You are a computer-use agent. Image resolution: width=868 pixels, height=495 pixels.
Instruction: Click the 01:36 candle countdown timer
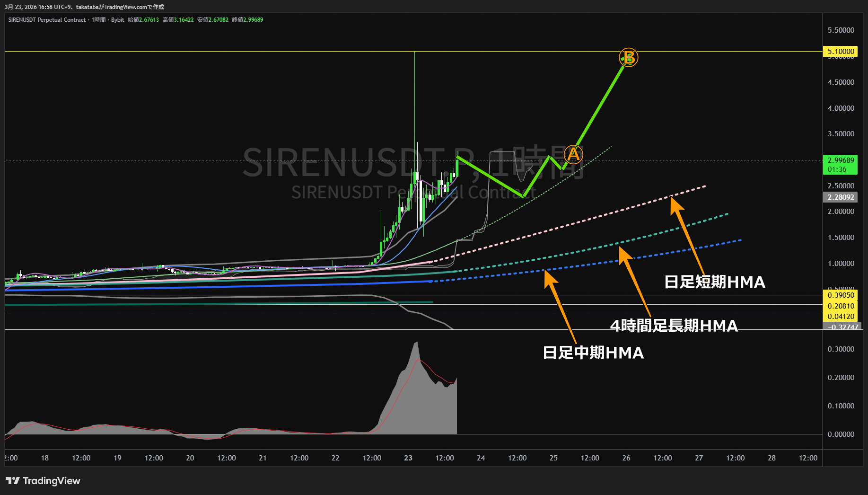(x=837, y=169)
